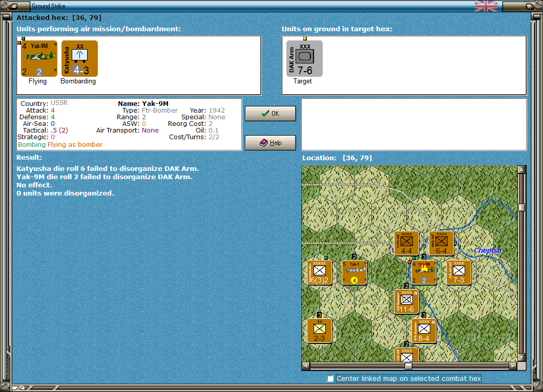543x392 pixels.
Task: Select the Katyusha 4-3 bombarding counter
Action: pos(79,58)
